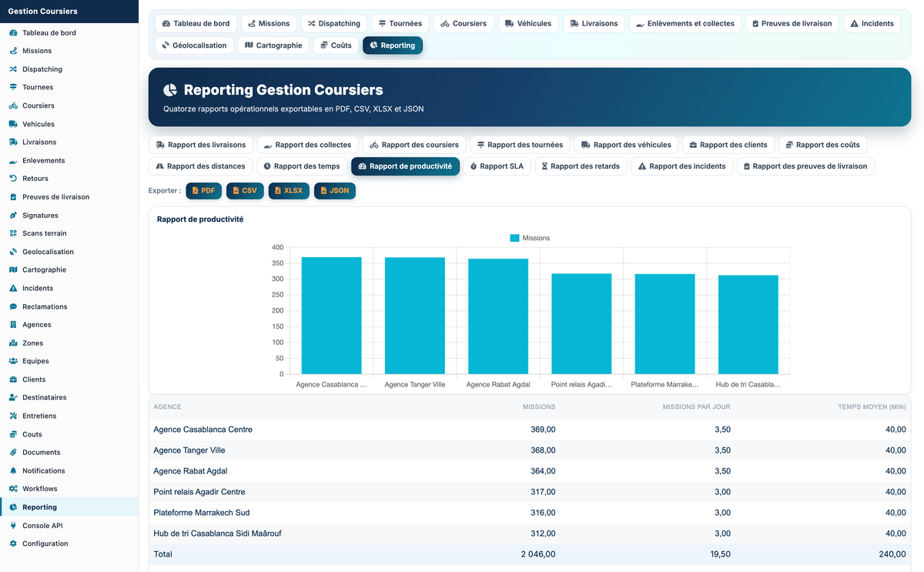
Task: Click the Vehicules truck icon in the sidebar
Action: coord(13,124)
